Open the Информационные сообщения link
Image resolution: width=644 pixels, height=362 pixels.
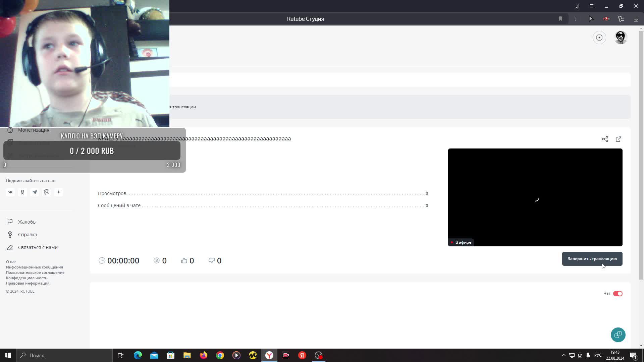tap(35, 267)
